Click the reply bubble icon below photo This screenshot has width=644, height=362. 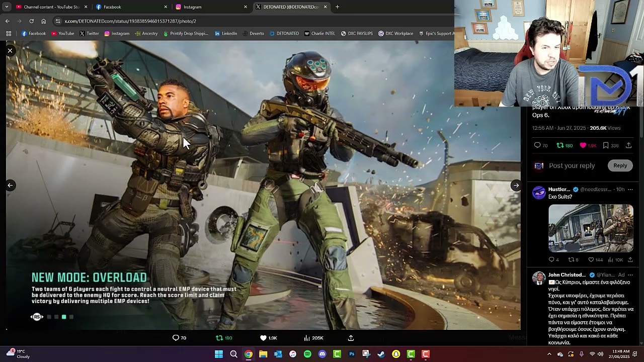(176, 338)
